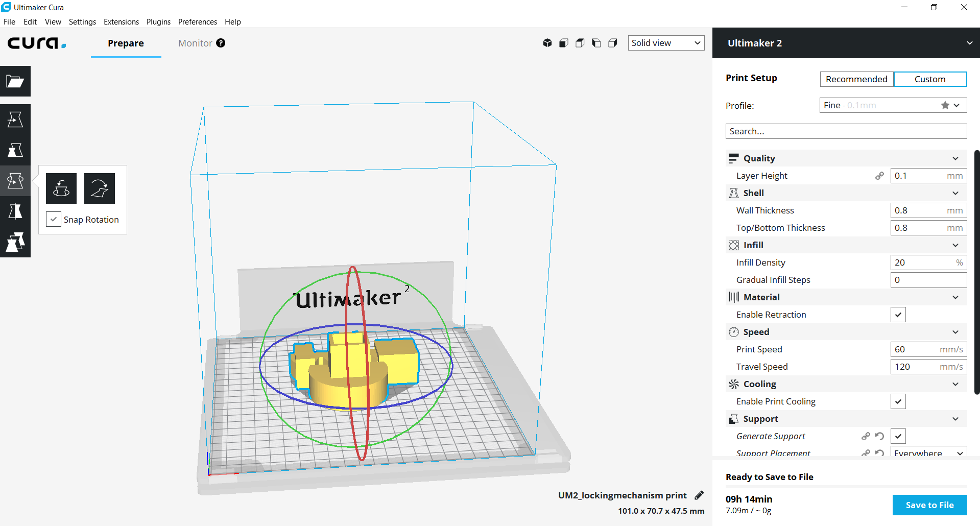Select the Mirror tool in left toolbar

click(15, 211)
